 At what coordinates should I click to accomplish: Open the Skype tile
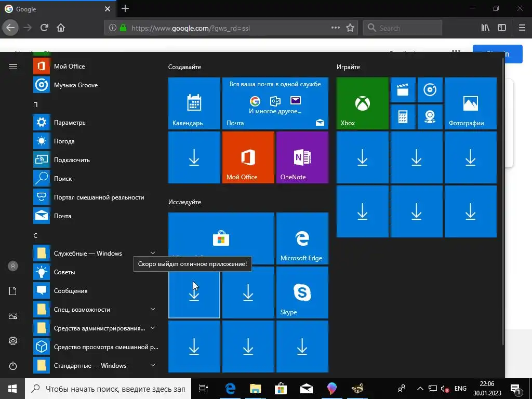click(x=302, y=292)
